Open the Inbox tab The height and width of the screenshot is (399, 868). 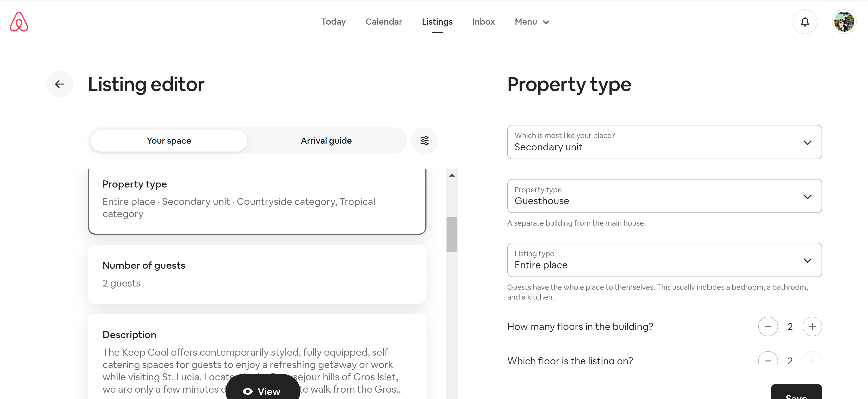tap(483, 22)
